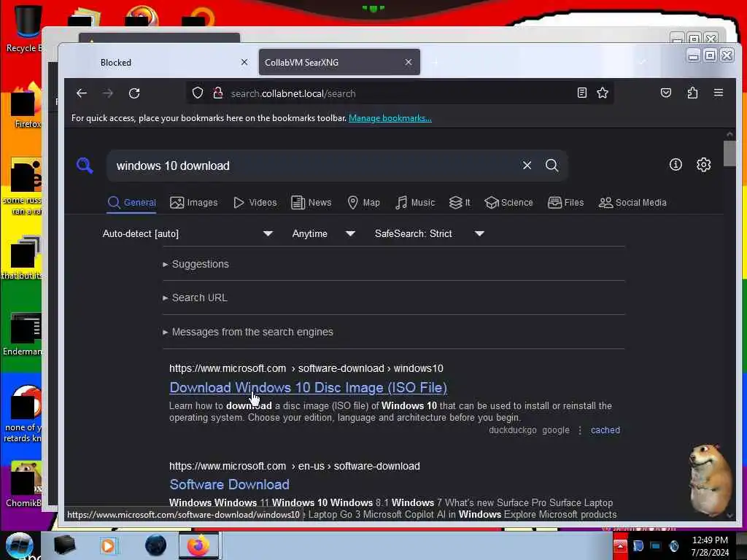Viewport: 747px width, 560px height.
Task: Click the dark globe taskbar icon
Action: pos(155,545)
